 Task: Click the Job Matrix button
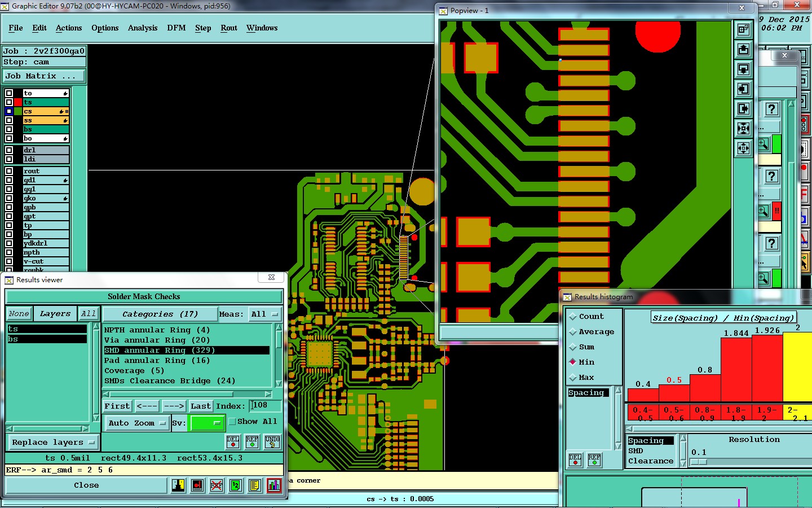pos(44,76)
